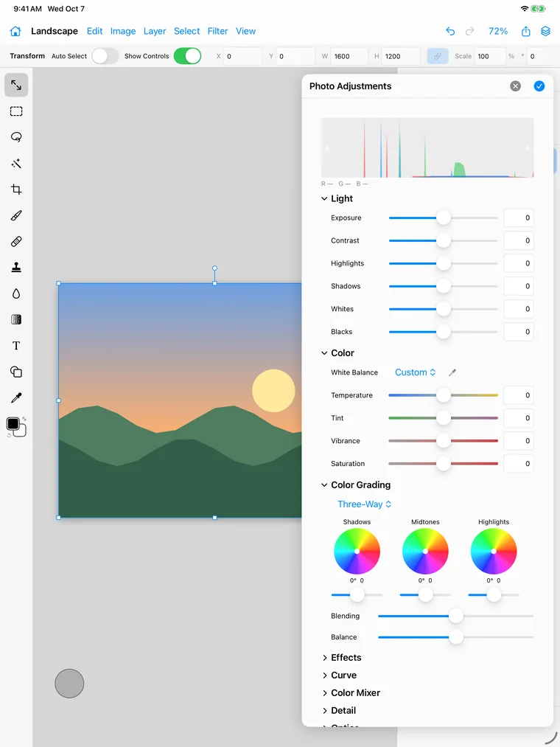Tap the gray touch shortcut circle

click(69, 683)
